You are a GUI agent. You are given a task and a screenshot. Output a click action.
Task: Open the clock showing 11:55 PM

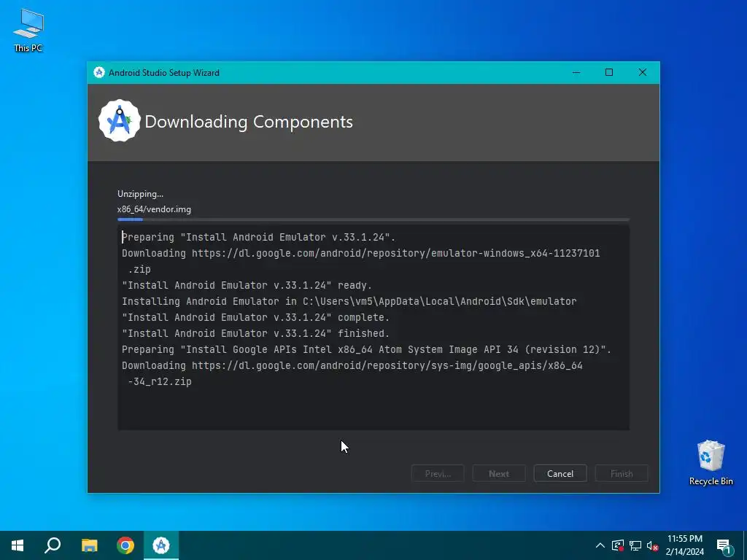684,545
